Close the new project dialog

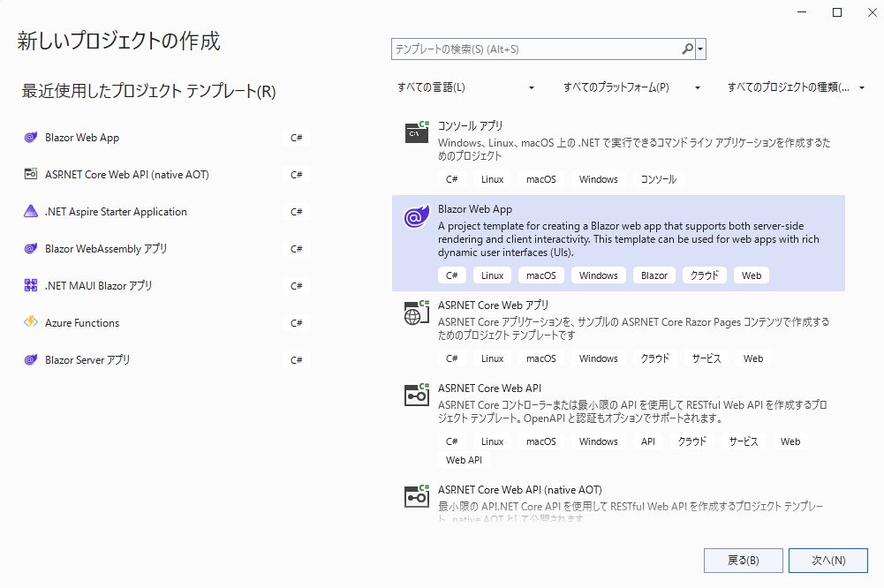873,12
